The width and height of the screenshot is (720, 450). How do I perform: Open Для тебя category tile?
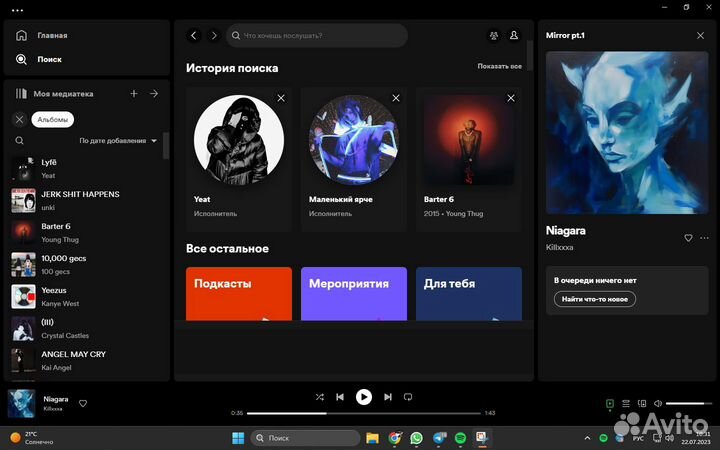(x=468, y=294)
